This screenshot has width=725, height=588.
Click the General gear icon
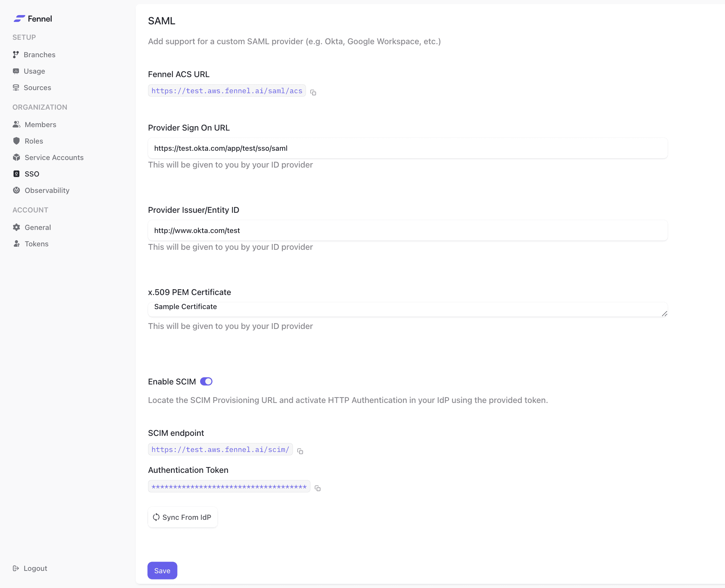16,227
